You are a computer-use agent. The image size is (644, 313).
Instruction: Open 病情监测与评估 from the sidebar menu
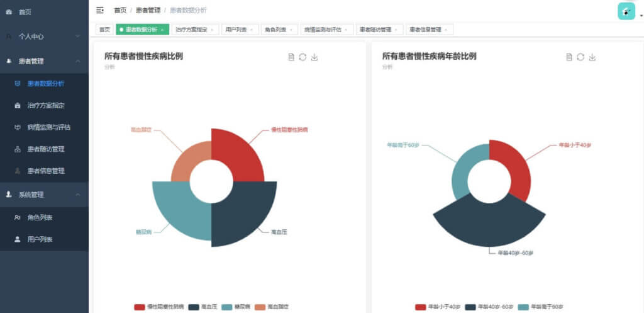[x=45, y=127]
